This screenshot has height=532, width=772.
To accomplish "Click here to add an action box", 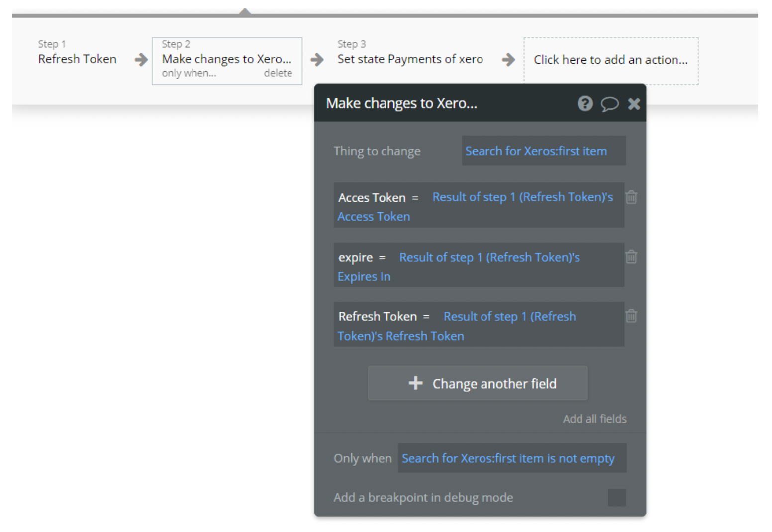I will (x=611, y=61).
